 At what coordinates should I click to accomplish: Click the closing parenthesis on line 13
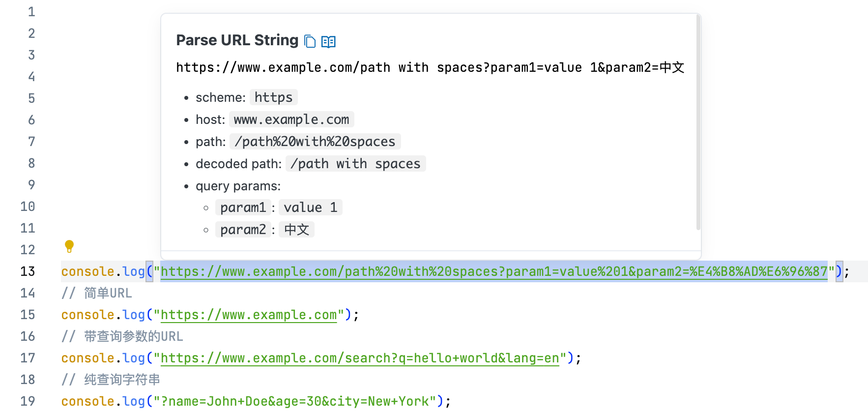tap(839, 271)
